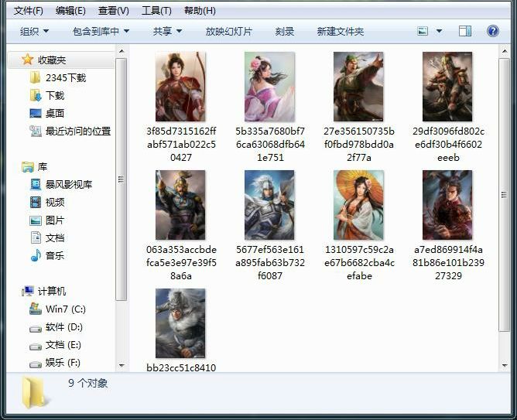Image resolution: width=517 pixels, height=420 pixels.
Task: Open the 工具(T) menu
Action: [x=156, y=11]
